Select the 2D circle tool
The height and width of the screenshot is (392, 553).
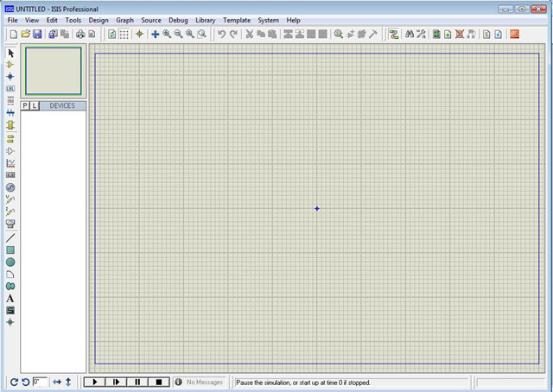coord(10,262)
